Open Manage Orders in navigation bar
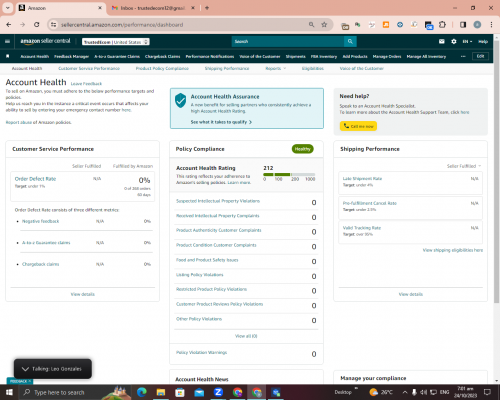Viewport: 500px width, 400px height. coord(387,56)
